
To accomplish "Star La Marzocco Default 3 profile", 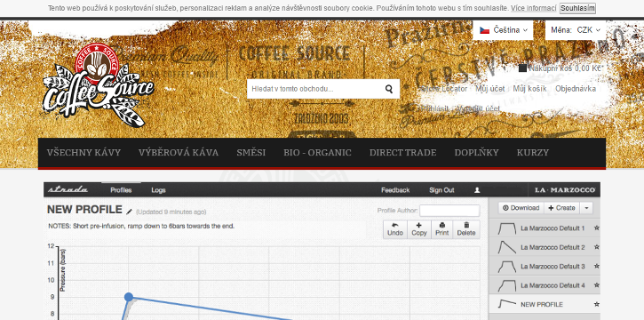I will coord(596,266).
